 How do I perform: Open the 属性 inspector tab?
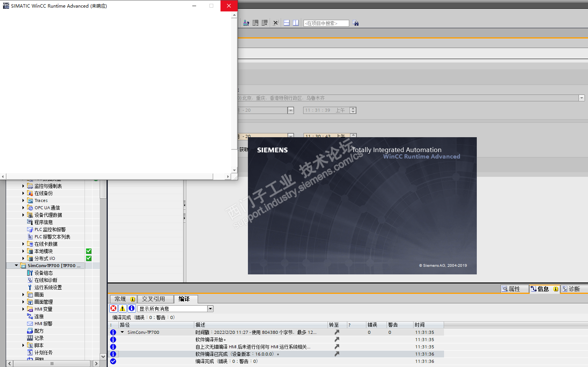514,289
